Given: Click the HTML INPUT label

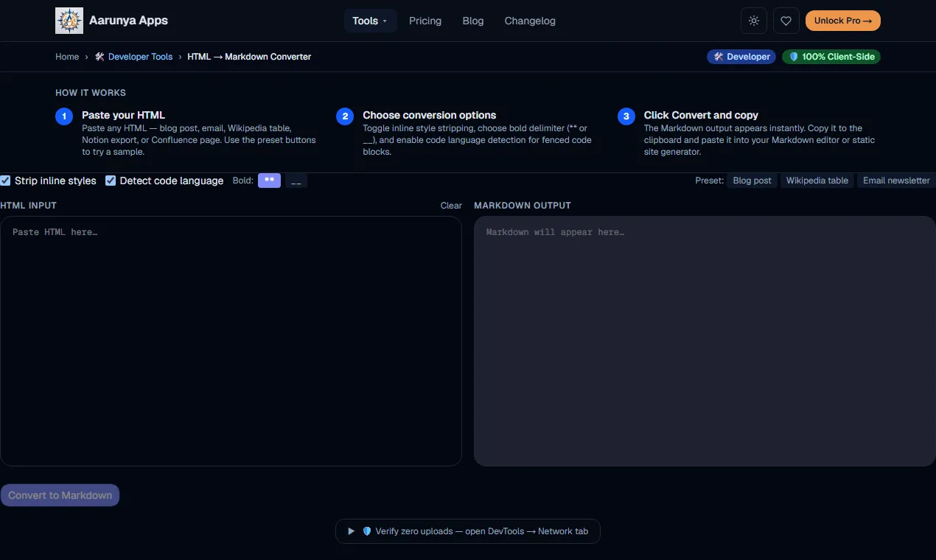Looking at the screenshot, I should 28,206.
